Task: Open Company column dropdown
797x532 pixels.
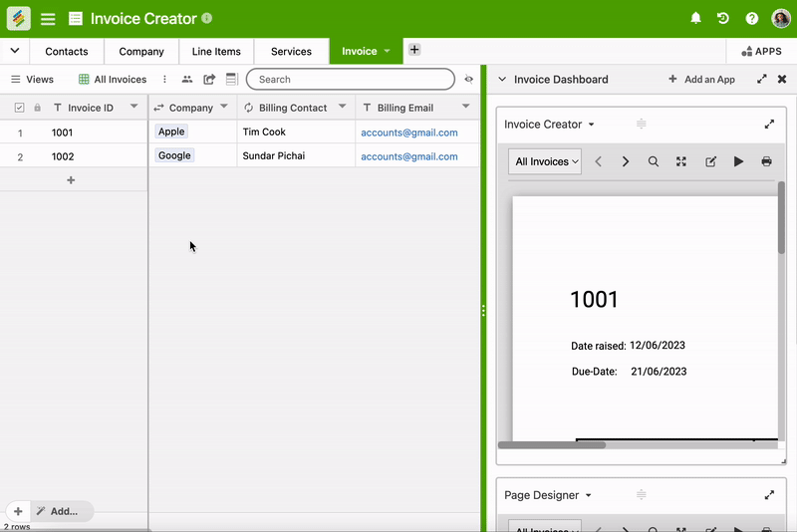Action: [x=224, y=107]
